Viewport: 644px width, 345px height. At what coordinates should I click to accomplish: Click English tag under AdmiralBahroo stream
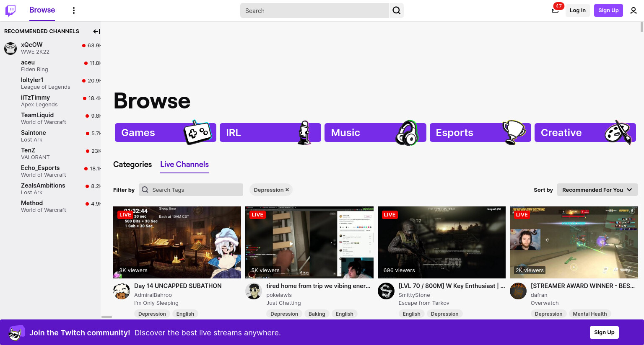[185, 314]
